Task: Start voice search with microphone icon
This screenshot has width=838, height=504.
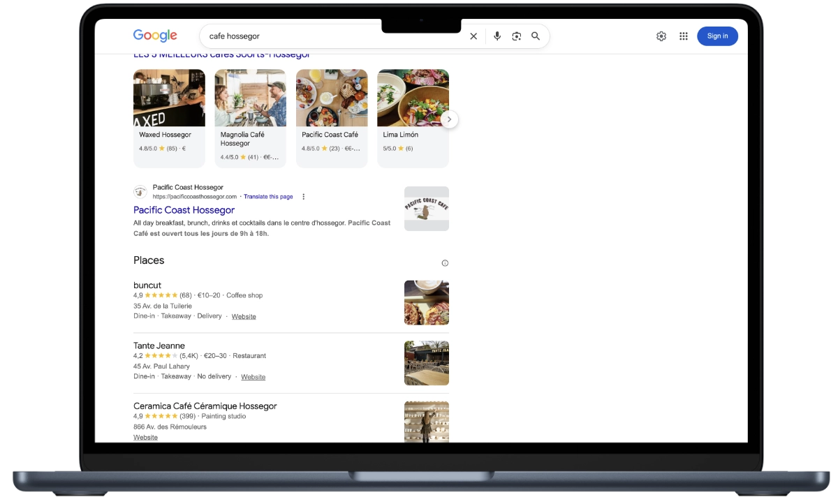Action: click(x=497, y=36)
